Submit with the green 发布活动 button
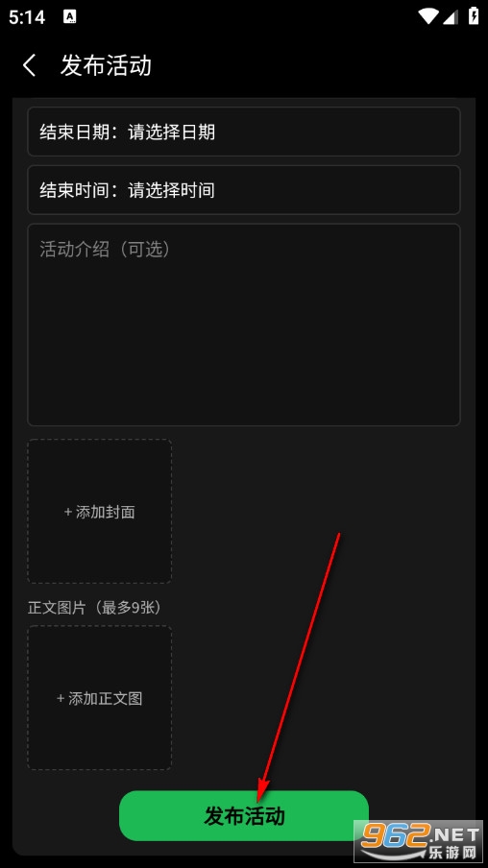Screen dimensions: 488x868 pyautogui.click(x=244, y=816)
